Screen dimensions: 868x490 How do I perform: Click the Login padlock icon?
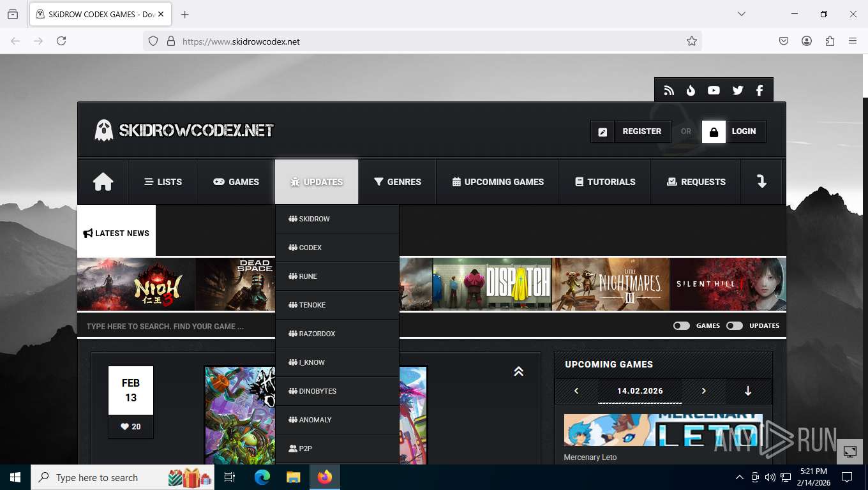(714, 132)
